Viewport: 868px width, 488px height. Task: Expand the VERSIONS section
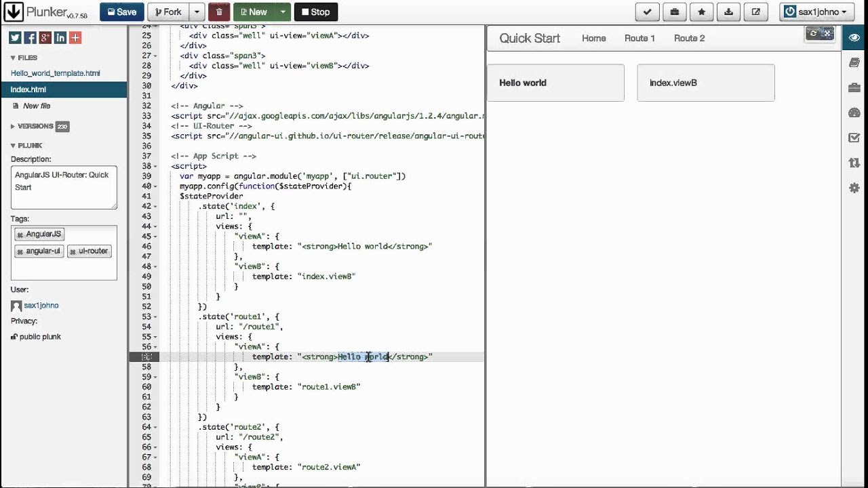32,126
